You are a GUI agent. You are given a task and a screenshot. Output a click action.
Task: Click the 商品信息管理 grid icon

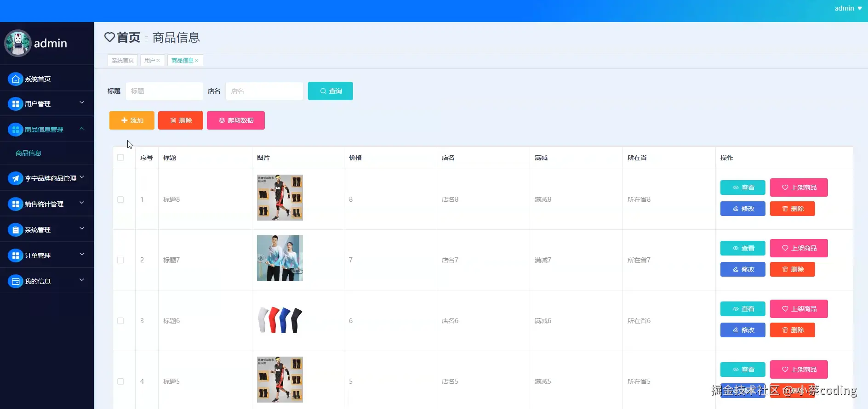tap(15, 130)
